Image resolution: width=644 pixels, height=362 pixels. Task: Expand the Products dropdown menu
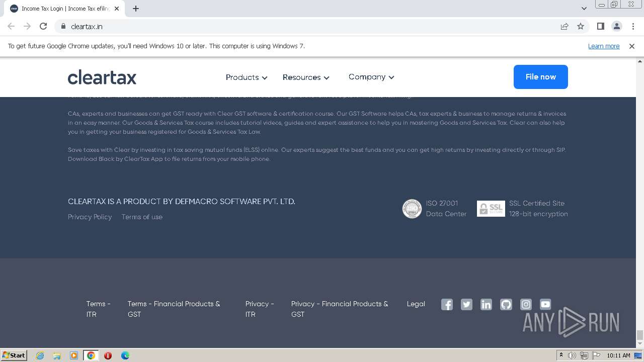(247, 77)
